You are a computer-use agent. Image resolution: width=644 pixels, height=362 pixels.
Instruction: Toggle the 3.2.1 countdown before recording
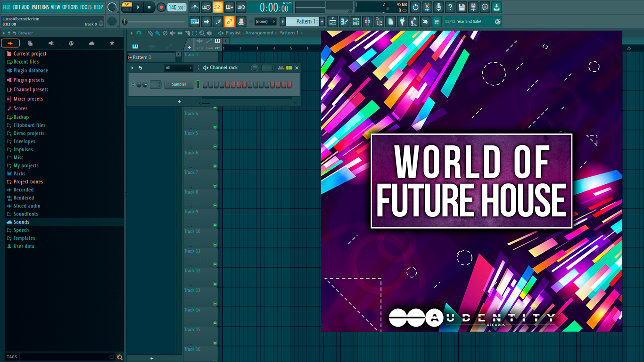218,7
